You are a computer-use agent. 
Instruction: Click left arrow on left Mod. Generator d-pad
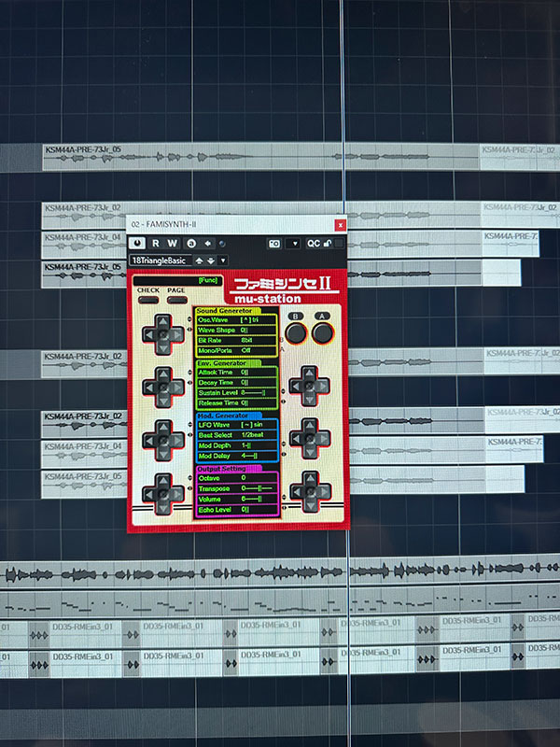[149, 441]
